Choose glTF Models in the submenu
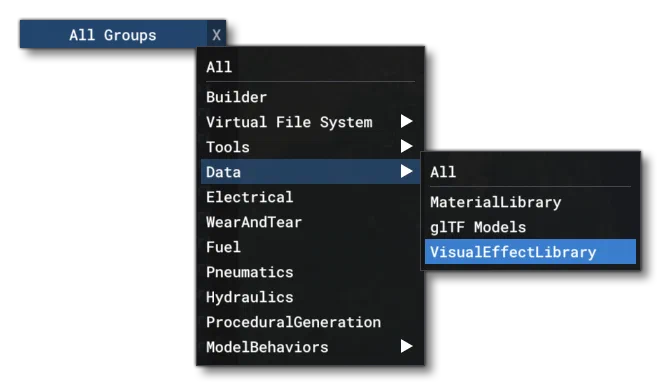The height and width of the screenshot is (386, 661). (x=530, y=227)
